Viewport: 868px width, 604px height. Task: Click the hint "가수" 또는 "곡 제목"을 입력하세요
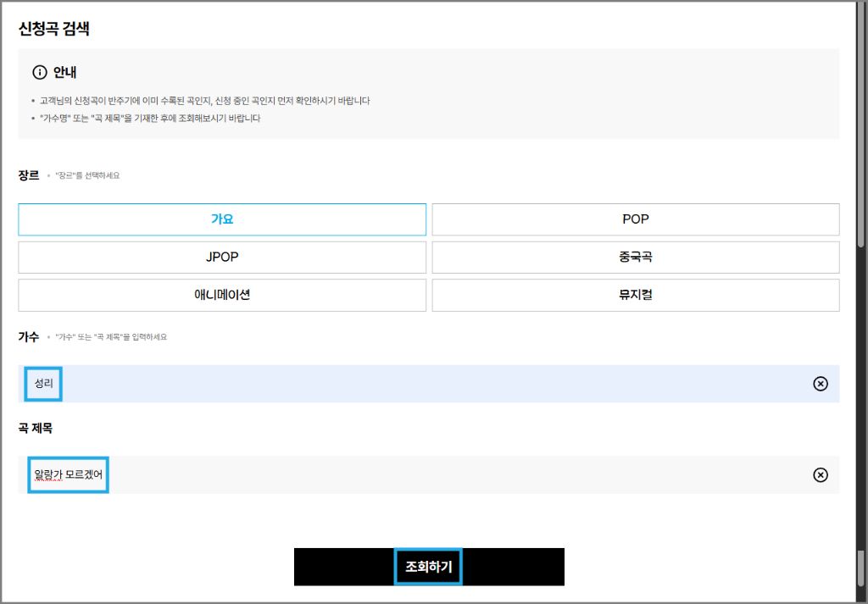[111, 337]
